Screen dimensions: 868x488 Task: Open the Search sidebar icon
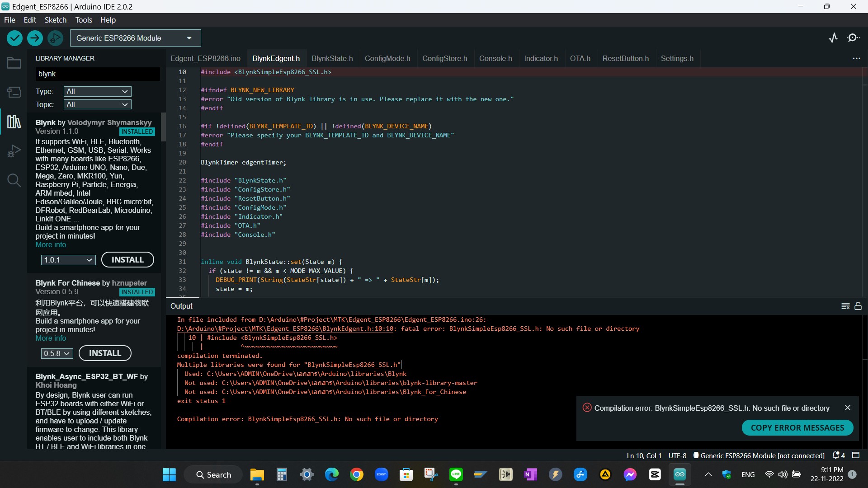[14, 180]
